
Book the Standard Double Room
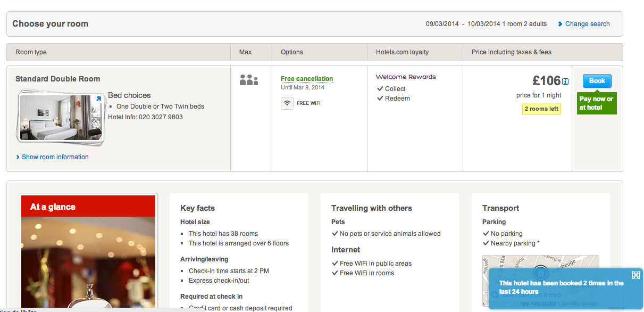597,81
